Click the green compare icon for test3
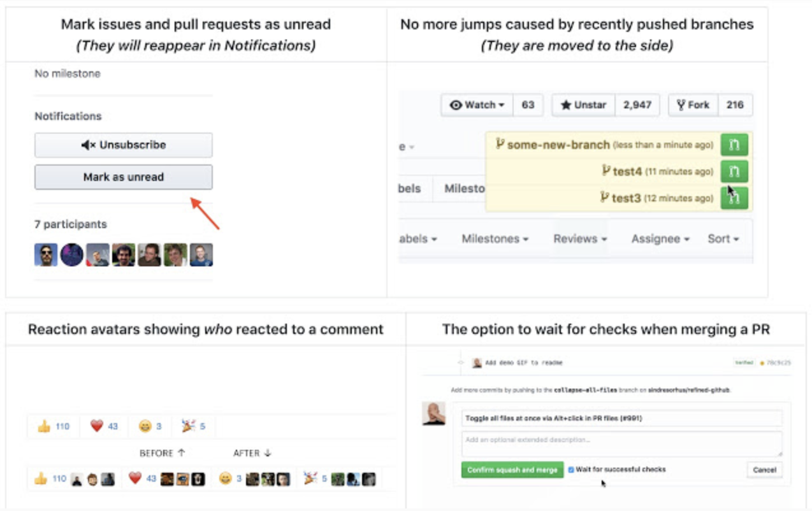 [x=734, y=198]
